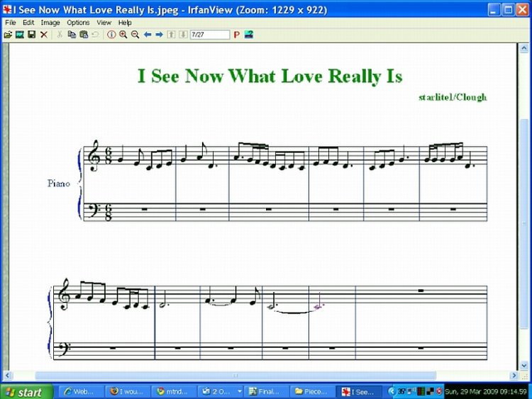Image resolution: width=532 pixels, height=399 pixels.
Task: Click the Zoom In magnifier icon
Action: [x=123, y=34]
